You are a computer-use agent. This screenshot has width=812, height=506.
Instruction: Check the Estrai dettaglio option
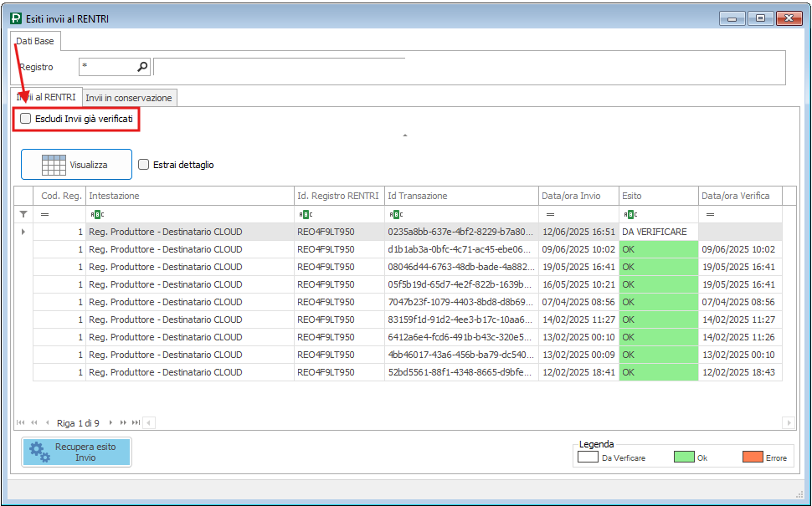pos(144,165)
